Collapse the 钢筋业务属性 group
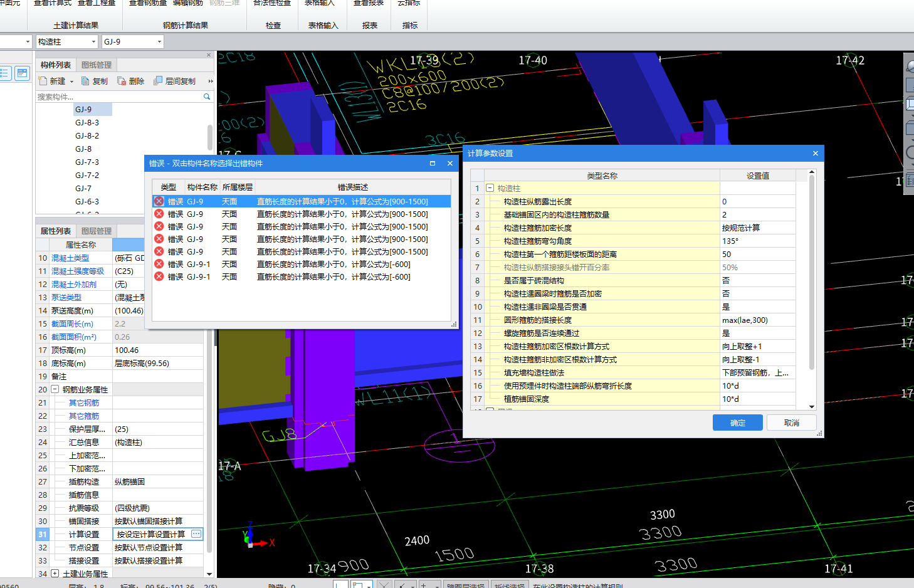 tap(55, 389)
